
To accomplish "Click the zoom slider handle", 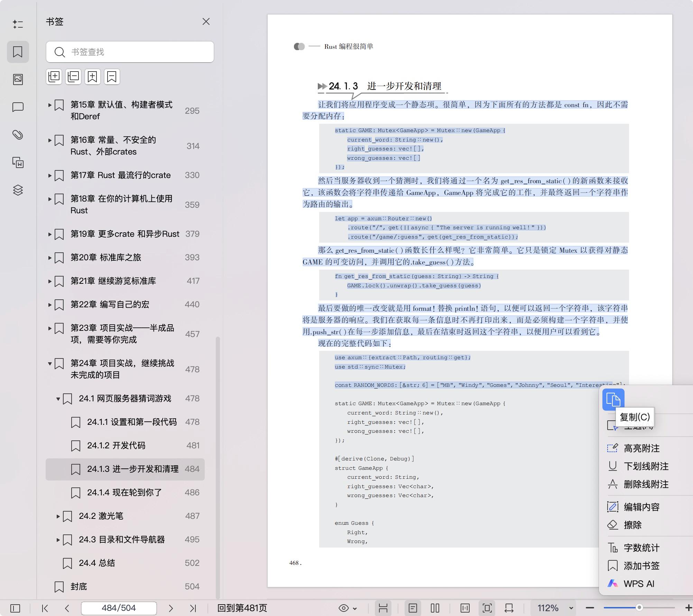I will [639, 607].
